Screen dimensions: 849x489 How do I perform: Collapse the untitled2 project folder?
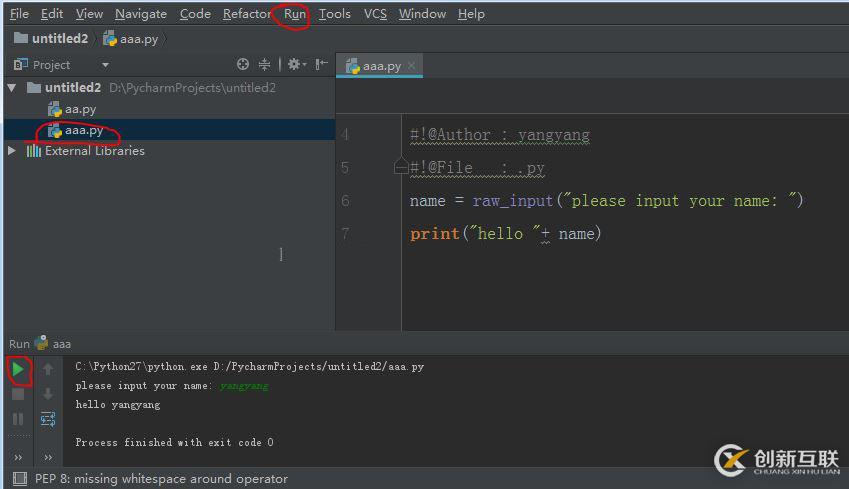[12, 88]
